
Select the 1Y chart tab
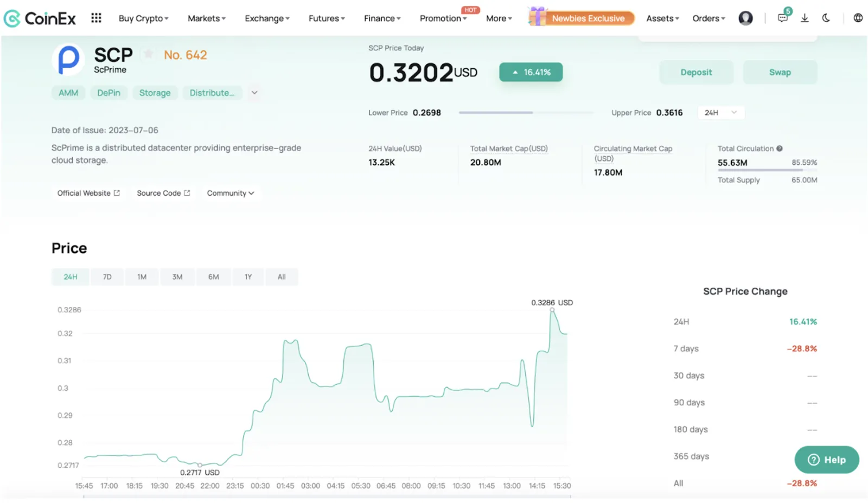[248, 277]
